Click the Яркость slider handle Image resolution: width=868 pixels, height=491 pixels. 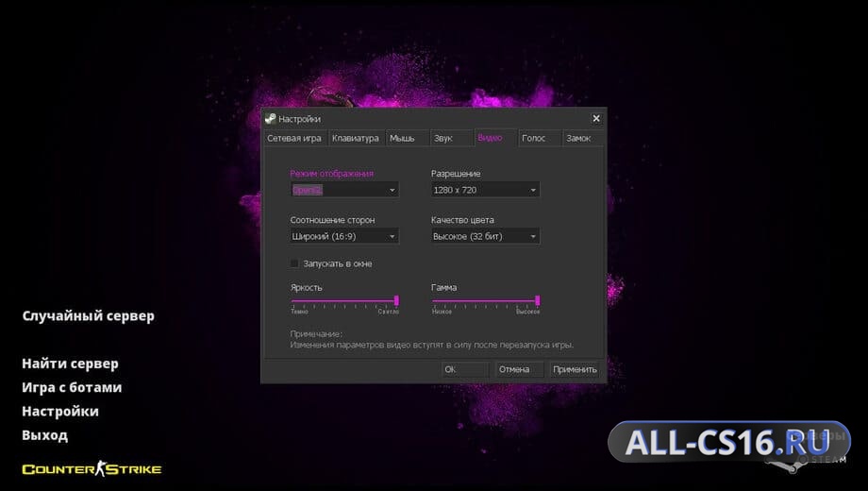tap(396, 300)
